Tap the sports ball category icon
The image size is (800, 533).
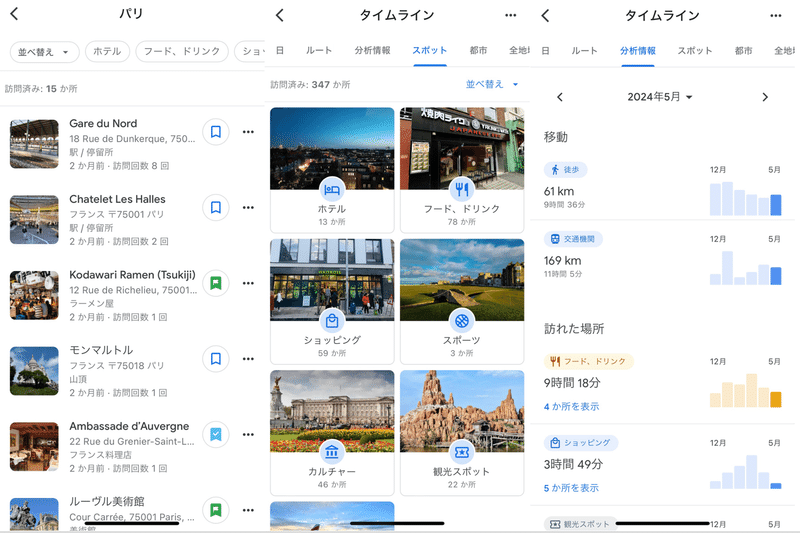pos(462,321)
